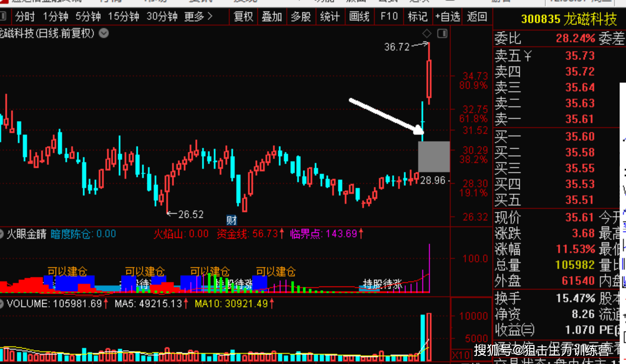Open the 多股 multi-stock view

point(301,16)
